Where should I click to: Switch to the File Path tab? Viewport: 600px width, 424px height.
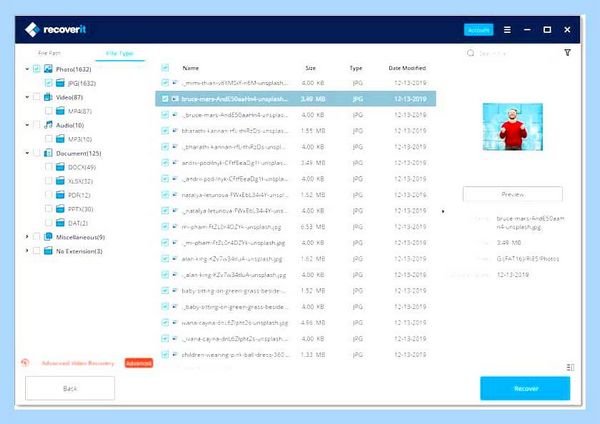tap(49, 53)
